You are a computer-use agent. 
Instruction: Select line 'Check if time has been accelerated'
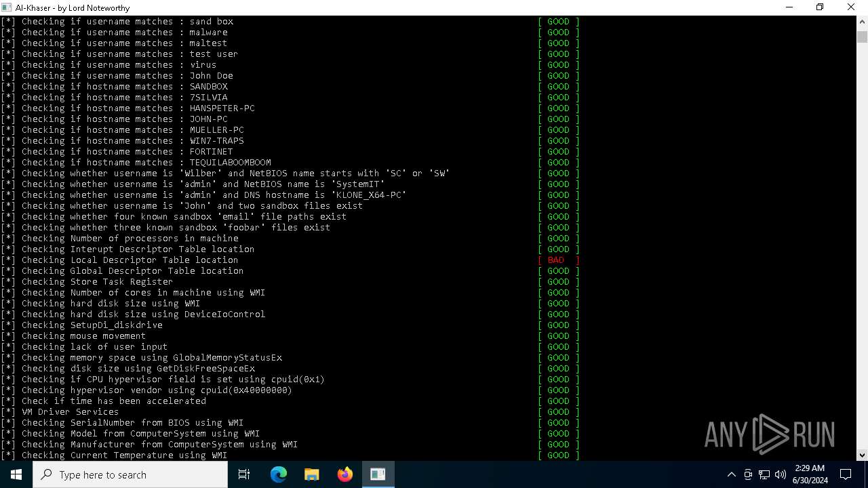coord(103,401)
